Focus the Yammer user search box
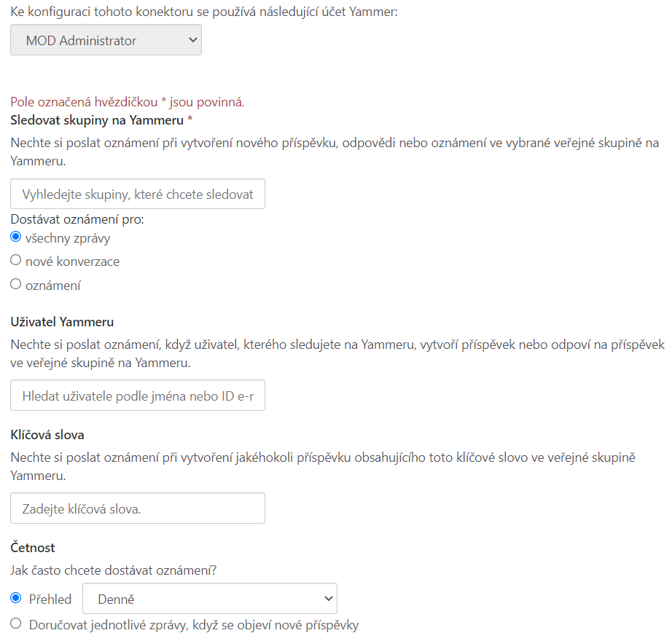The height and width of the screenshot is (641, 672). tap(138, 396)
